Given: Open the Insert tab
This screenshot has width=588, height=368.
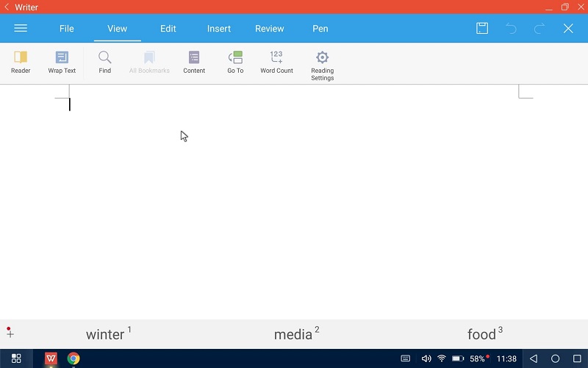Looking at the screenshot, I should 219,29.
